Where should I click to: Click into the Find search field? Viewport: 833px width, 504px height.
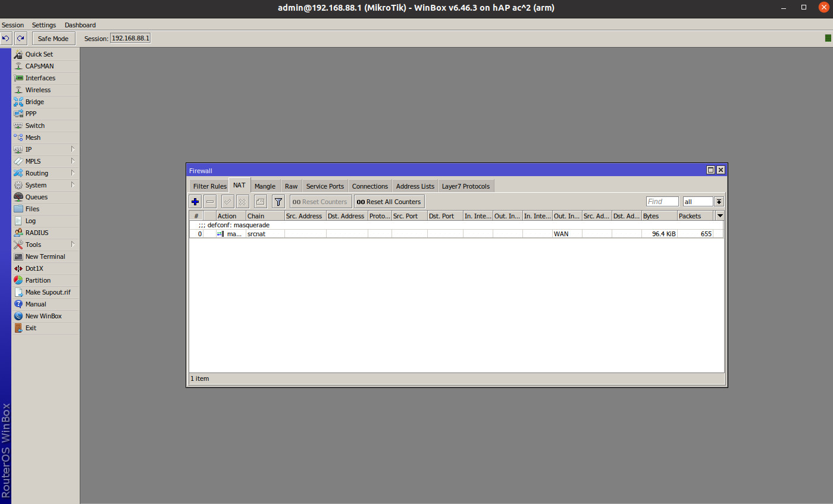662,202
